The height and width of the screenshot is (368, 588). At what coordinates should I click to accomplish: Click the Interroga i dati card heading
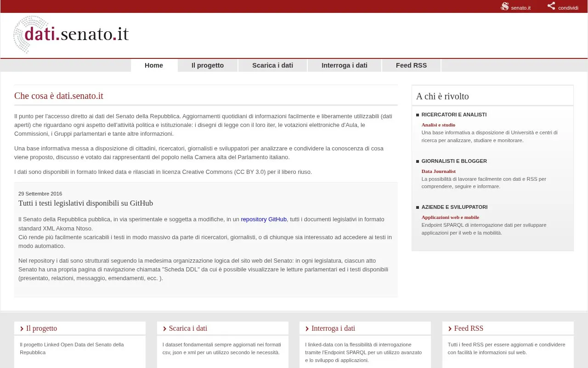(333, 328)
